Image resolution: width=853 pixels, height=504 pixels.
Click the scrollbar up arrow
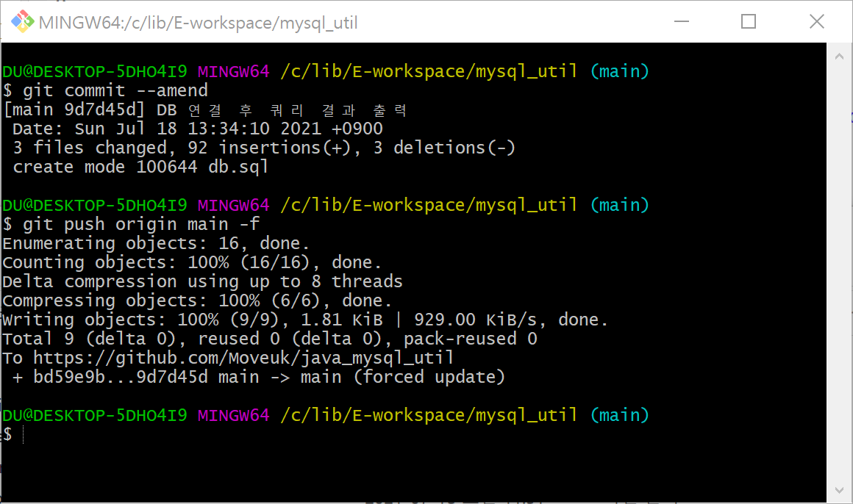tap(839, 55)
